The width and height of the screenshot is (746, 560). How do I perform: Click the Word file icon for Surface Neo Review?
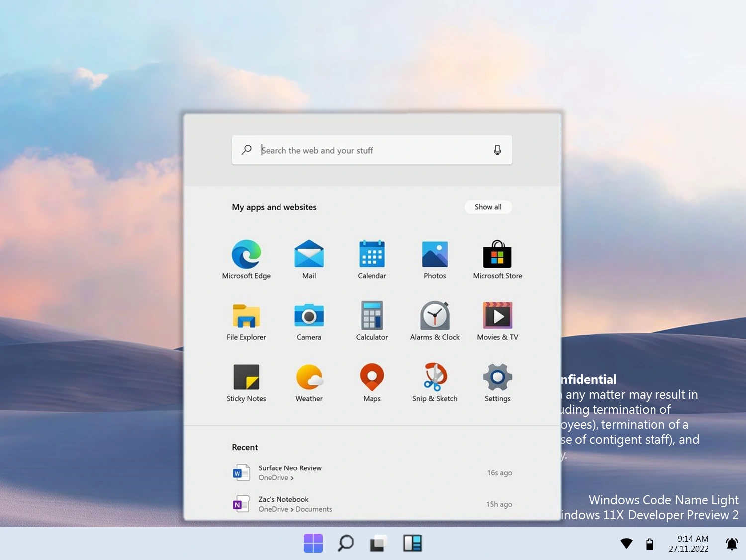pyautogui.click(x=241, y=472)
